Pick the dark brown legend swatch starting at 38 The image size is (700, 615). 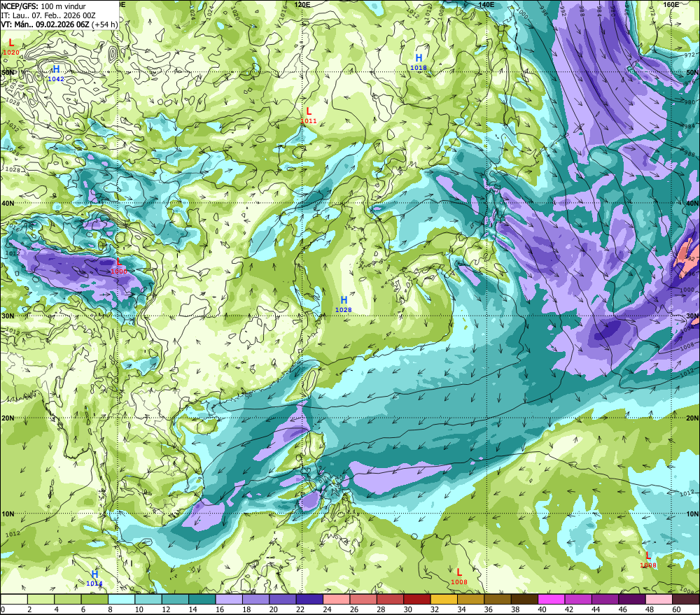[524, 599]
